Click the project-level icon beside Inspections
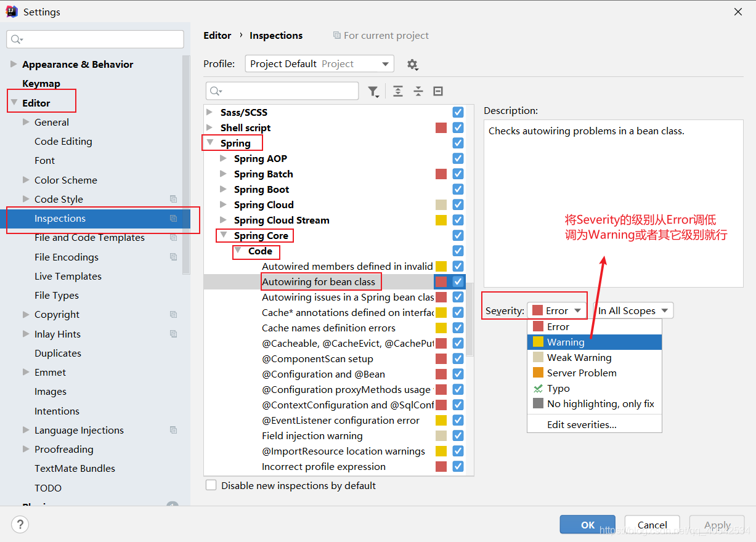The image size is (756, 542). 173,218
